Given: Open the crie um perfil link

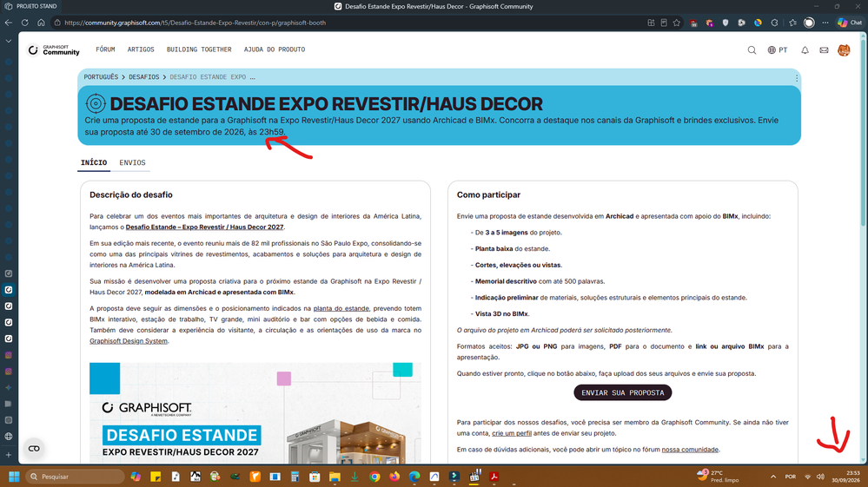Looking at the screenshot, I should click(x=512, y=433).
